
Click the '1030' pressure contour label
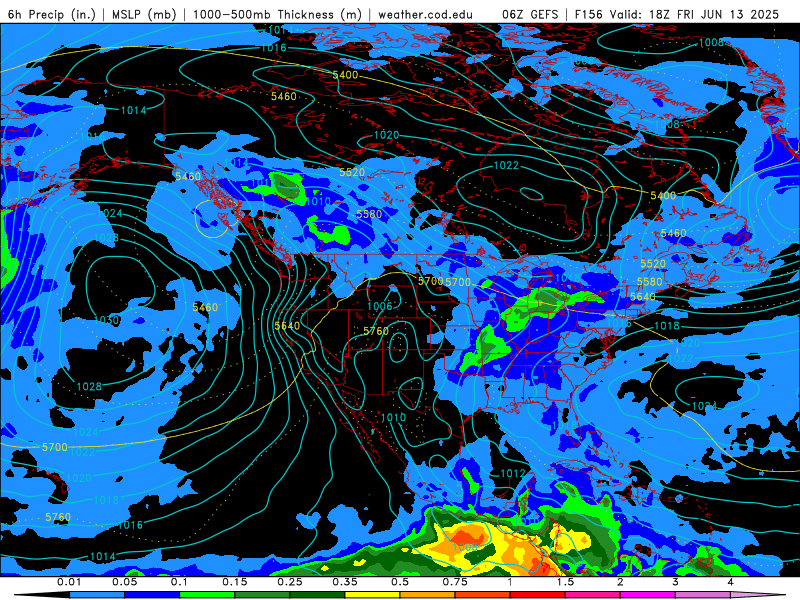[107, 320]
